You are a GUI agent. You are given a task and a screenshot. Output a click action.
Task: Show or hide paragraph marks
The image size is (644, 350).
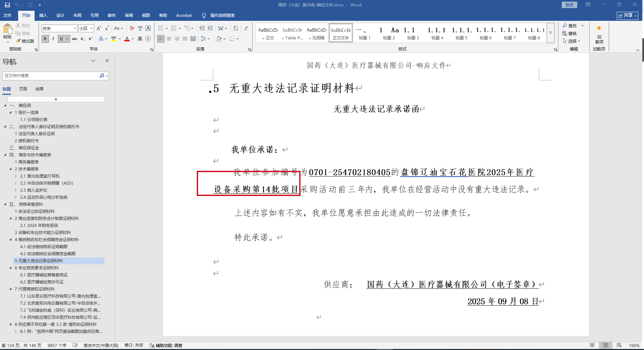[x=246, y=29]
